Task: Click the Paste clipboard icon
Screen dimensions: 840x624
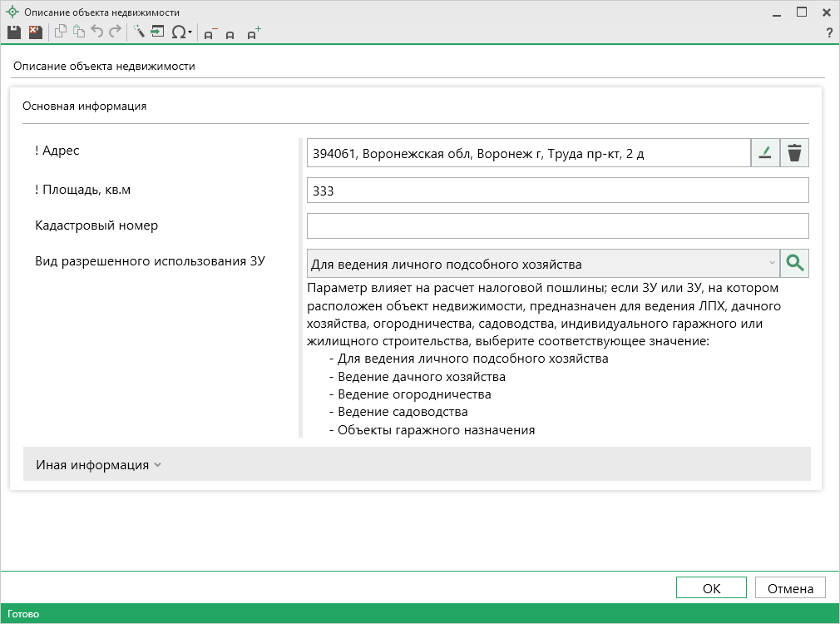Action: 79,32
